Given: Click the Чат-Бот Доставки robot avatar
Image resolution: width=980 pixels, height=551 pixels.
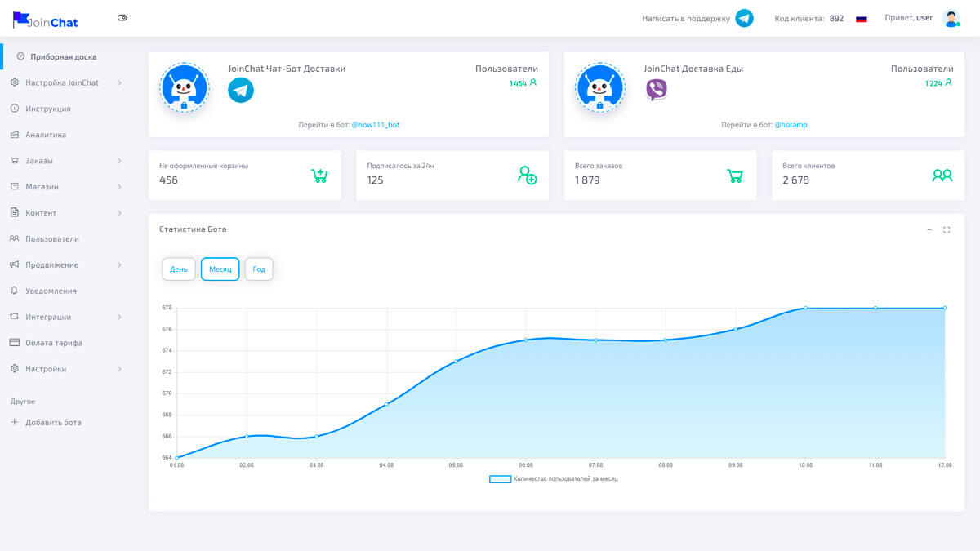Looking at the screenshot, I should [185, 88].
